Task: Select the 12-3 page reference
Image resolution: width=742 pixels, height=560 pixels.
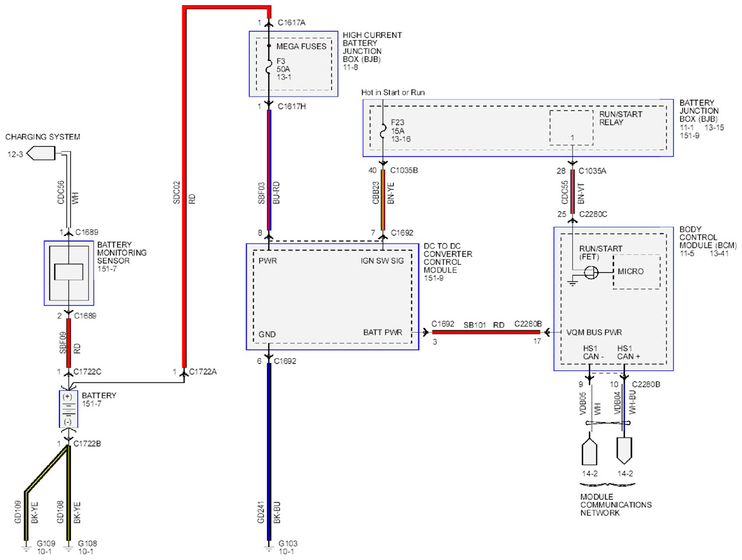Action: coord(15,154)
